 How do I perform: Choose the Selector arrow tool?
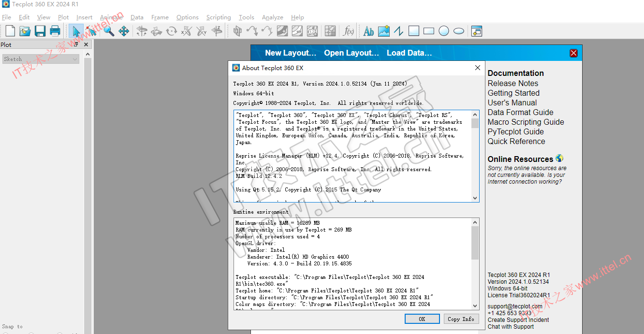click(76, 31)
